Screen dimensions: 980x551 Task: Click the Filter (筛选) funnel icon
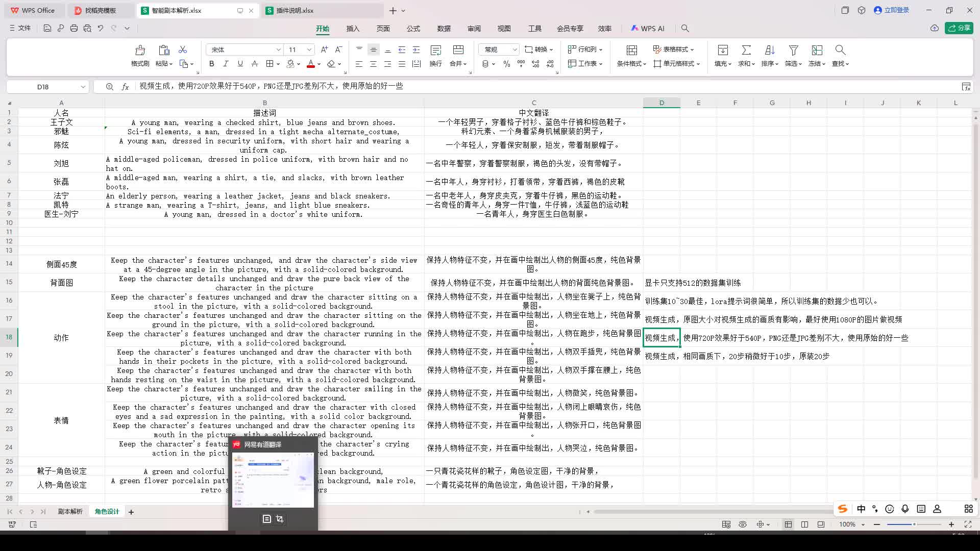[793, 50]
